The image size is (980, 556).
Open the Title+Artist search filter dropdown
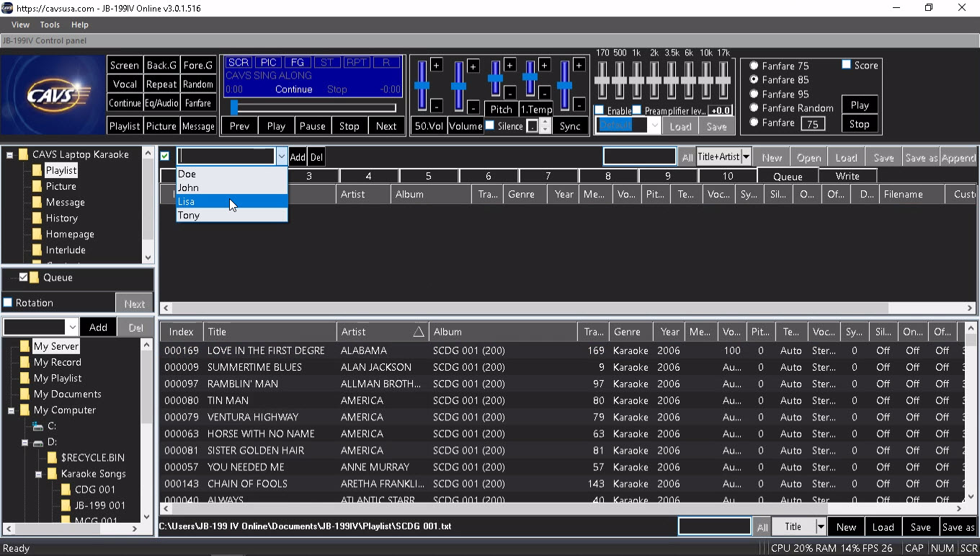pyautogui.click(x=747, y=157)
